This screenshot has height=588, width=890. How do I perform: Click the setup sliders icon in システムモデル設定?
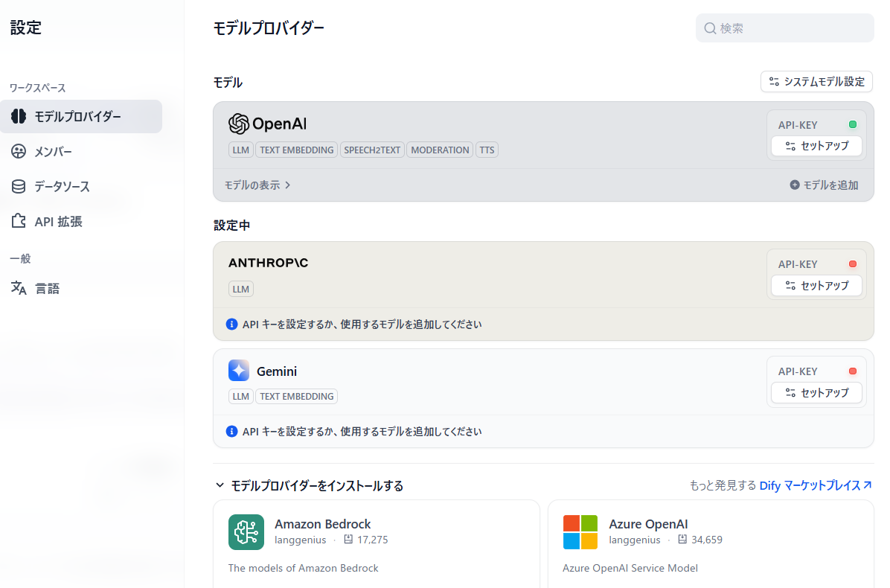(774, 82)
